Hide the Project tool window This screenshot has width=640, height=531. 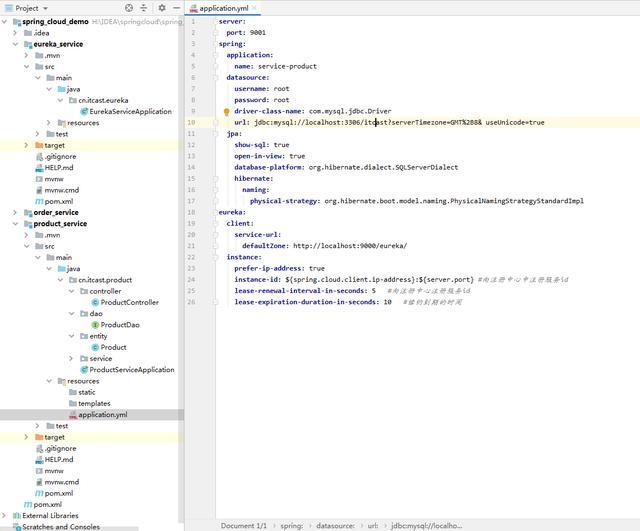(177, 8)
